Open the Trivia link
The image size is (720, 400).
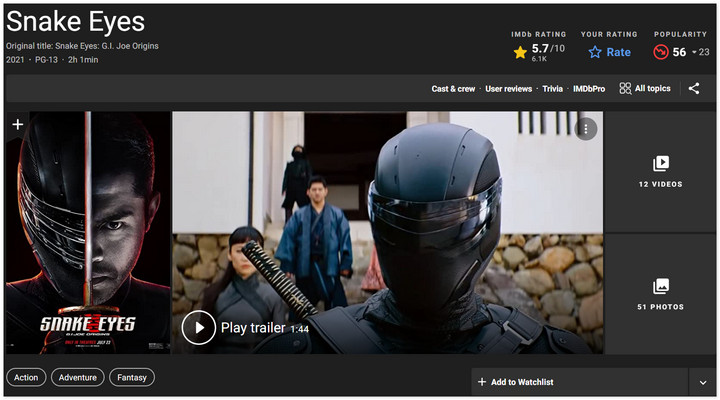(x=552, y=89)
